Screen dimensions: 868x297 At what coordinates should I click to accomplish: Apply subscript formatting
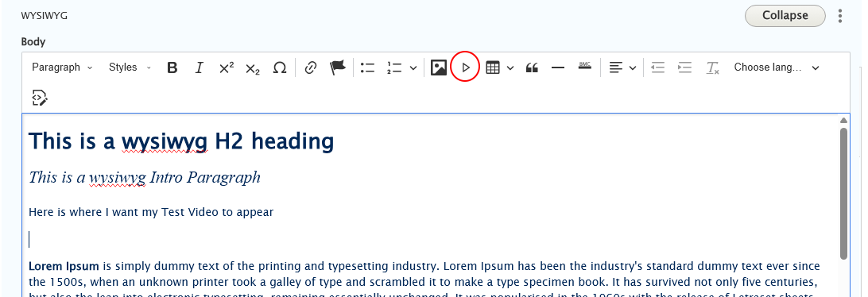tap(253, 68)
